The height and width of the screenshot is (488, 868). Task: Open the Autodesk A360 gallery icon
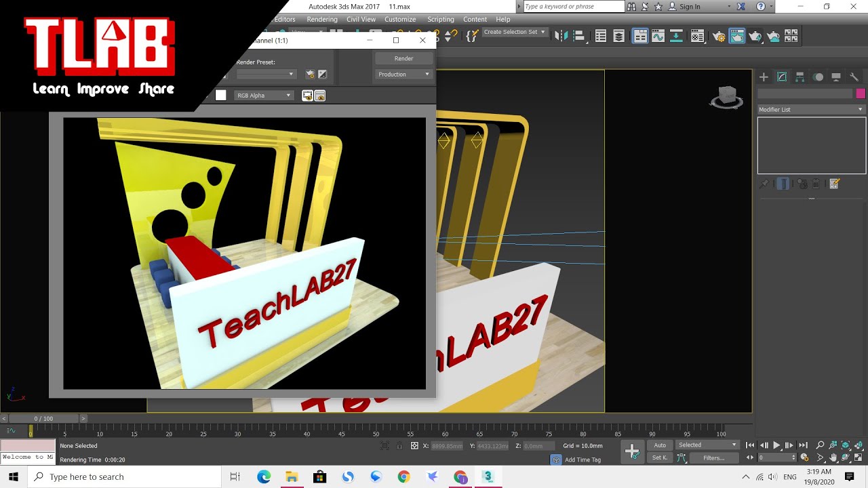pyautogui.click(x=791, y=36)
